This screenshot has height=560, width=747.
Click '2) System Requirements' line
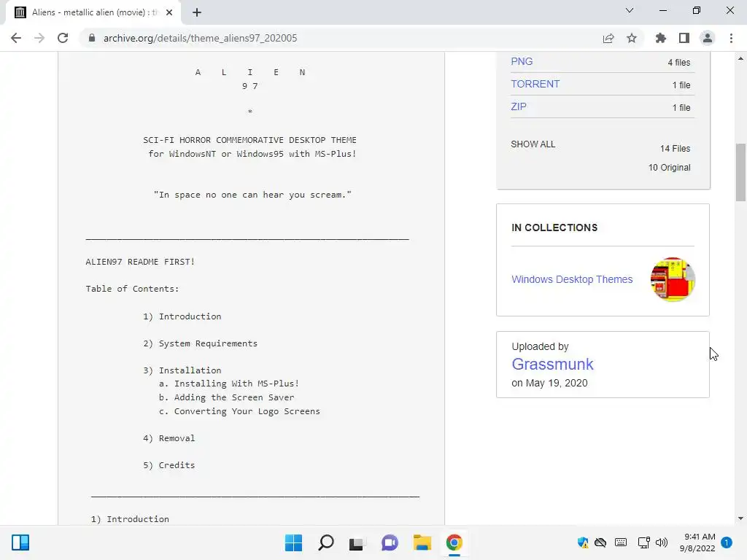pos(200,344)
